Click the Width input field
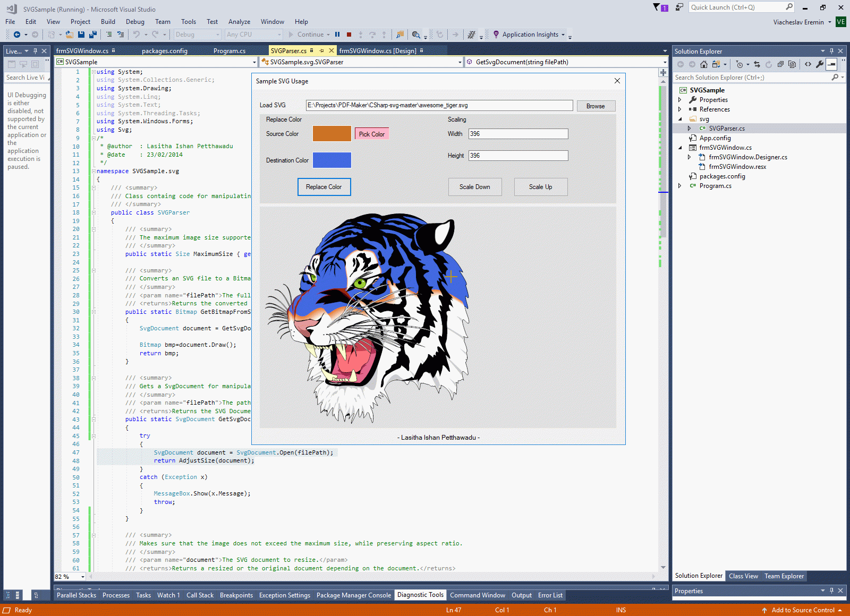 [x=518, y=134]
